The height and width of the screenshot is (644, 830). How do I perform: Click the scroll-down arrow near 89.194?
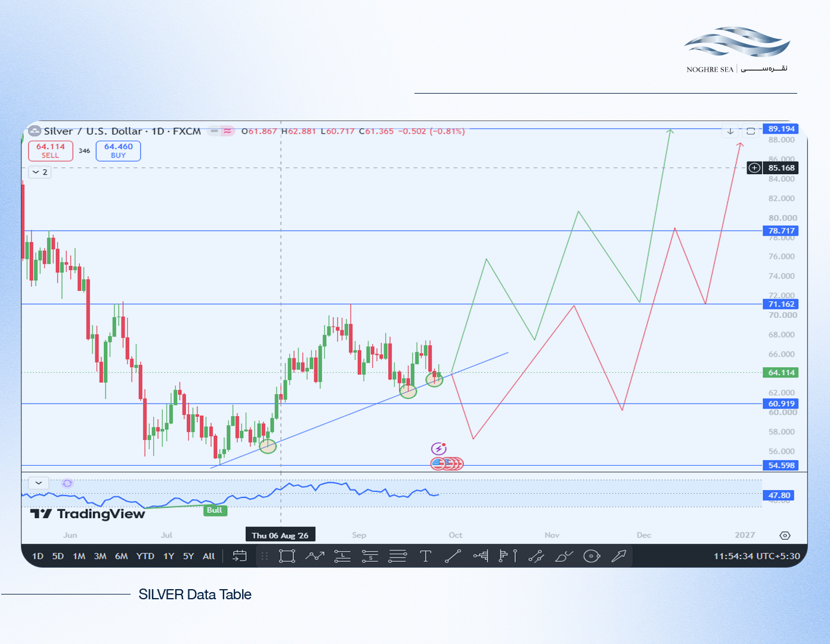tap(730, 131)
